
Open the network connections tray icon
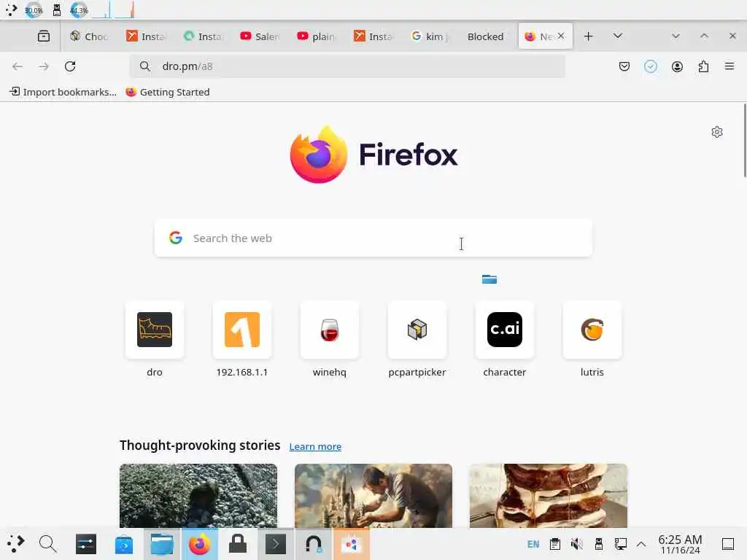[x=620, y=544]
